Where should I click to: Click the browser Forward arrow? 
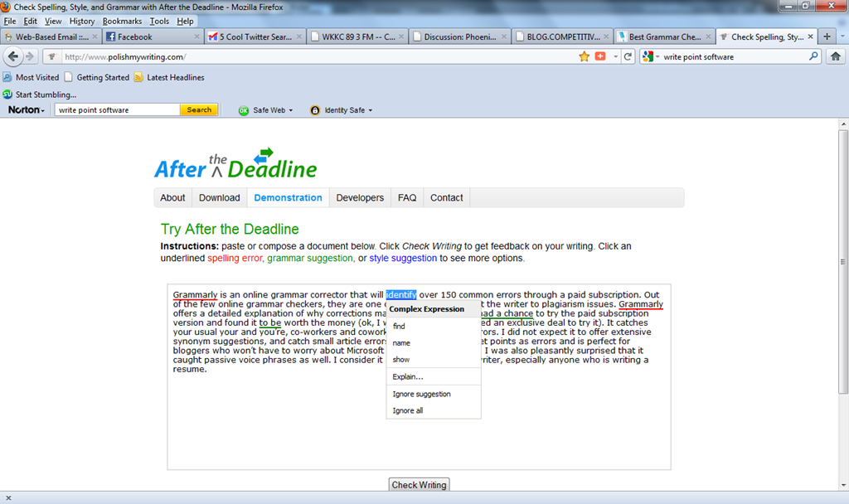tap(30, 56)
